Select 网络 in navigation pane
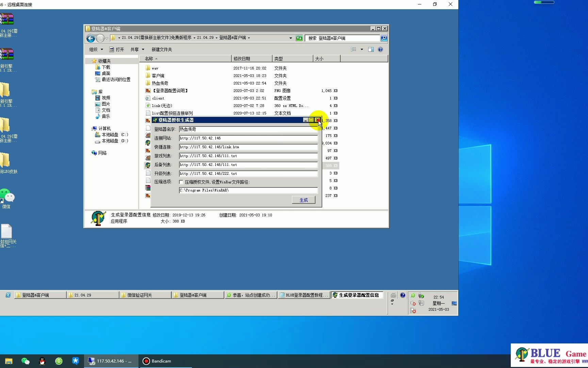This screenshot has width=588, height=368. [99, 153]
